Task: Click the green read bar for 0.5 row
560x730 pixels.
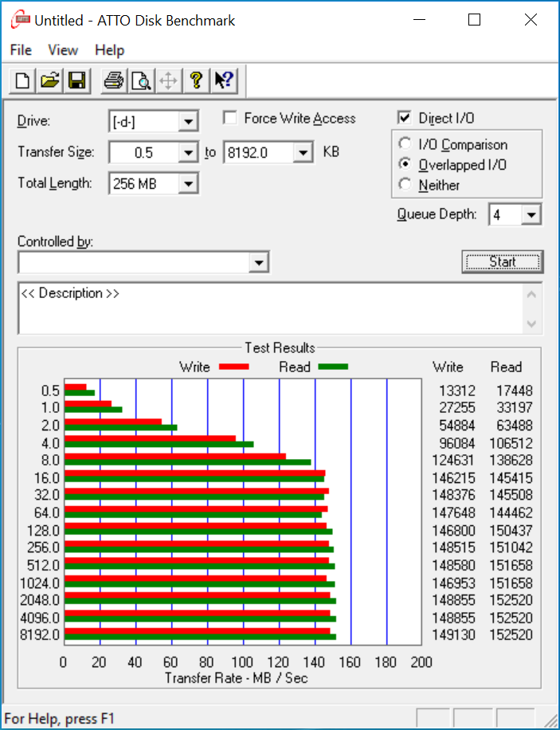Action: pyautogui.click(x=80, y=393)
